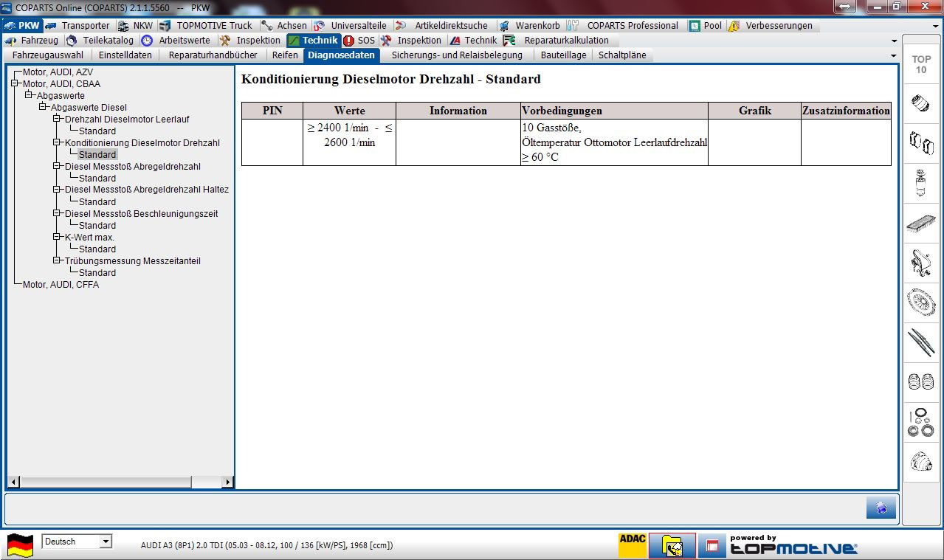944x560 pixels.
Task: Select Standard under K-Wert max.
Action: 97,249
